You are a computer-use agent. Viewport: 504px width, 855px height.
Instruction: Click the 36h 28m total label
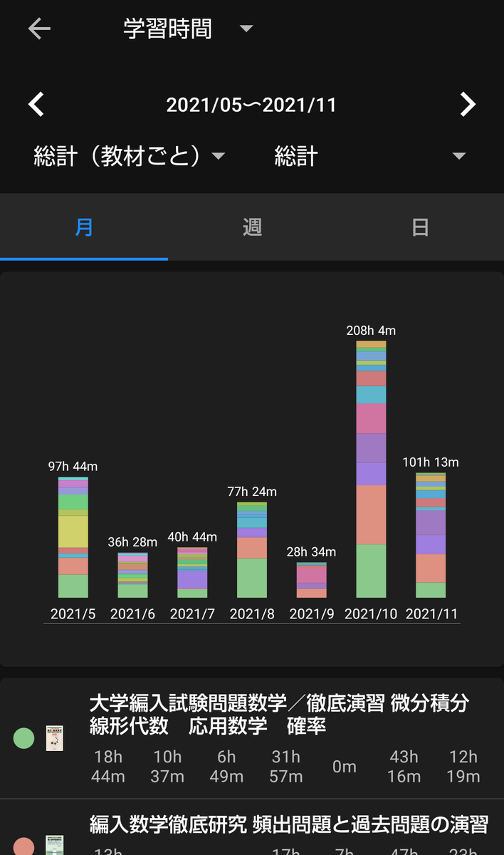pyautogui.click(x=133, y=542)
